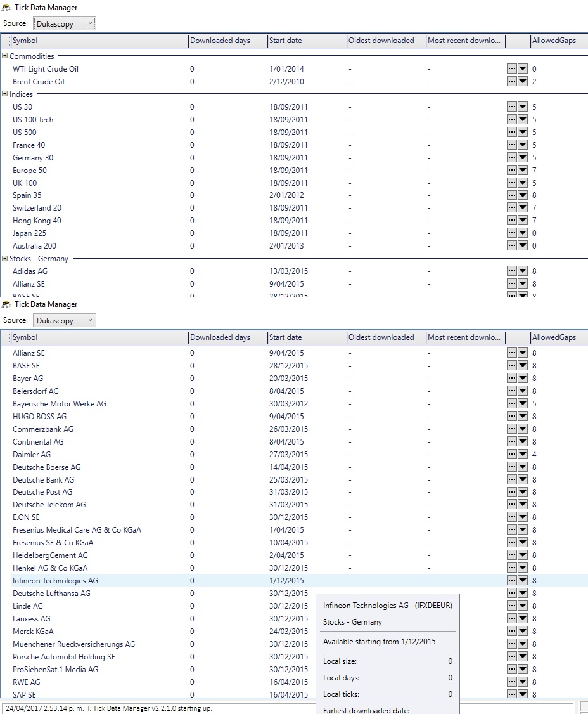This screenshot has width=588, height=714.
Task: Open the ellipsis options for Commerzbank AG
Action: (512, 429)
